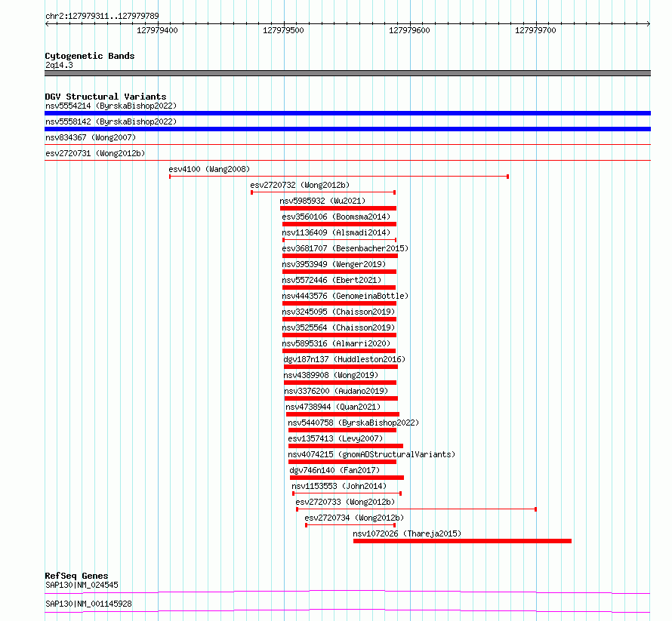
Task: Open variant nsv5895316 (Almarri2020)
Action: 337,343
